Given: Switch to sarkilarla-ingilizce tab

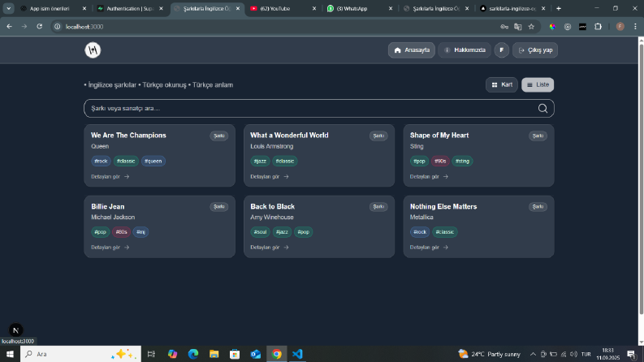Looking at the screenshot, I should pos(512,8).
